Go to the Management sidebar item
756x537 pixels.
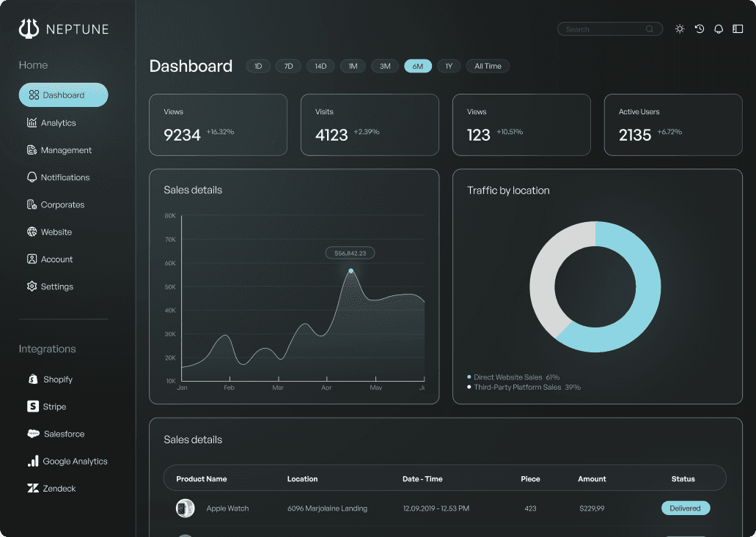tap(59, 149)
